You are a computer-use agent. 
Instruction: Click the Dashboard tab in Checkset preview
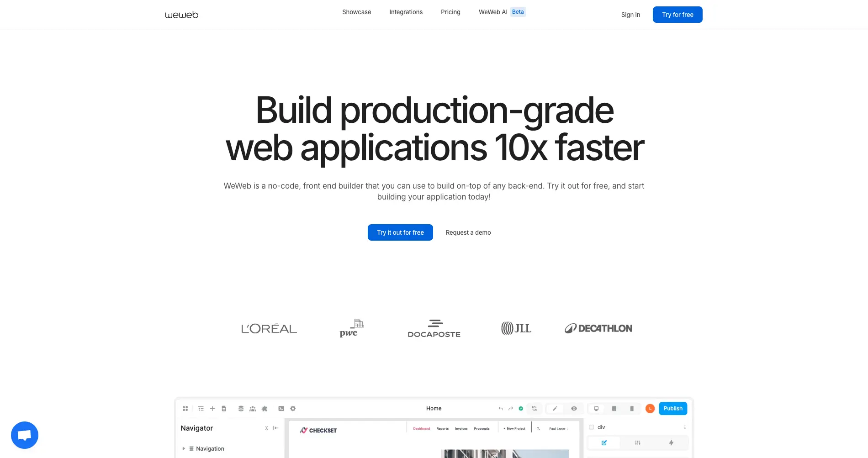tap(422, 429)
